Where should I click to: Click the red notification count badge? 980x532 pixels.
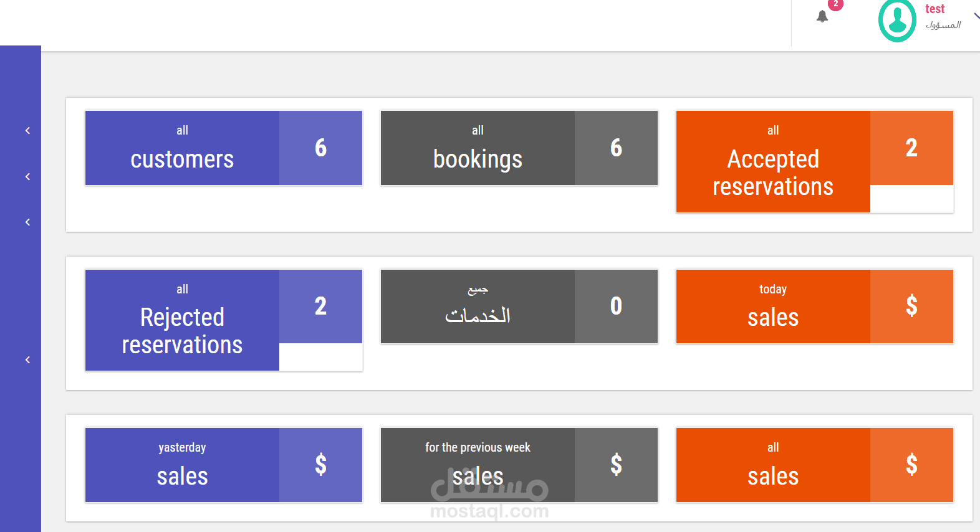(x=836, y=4)
